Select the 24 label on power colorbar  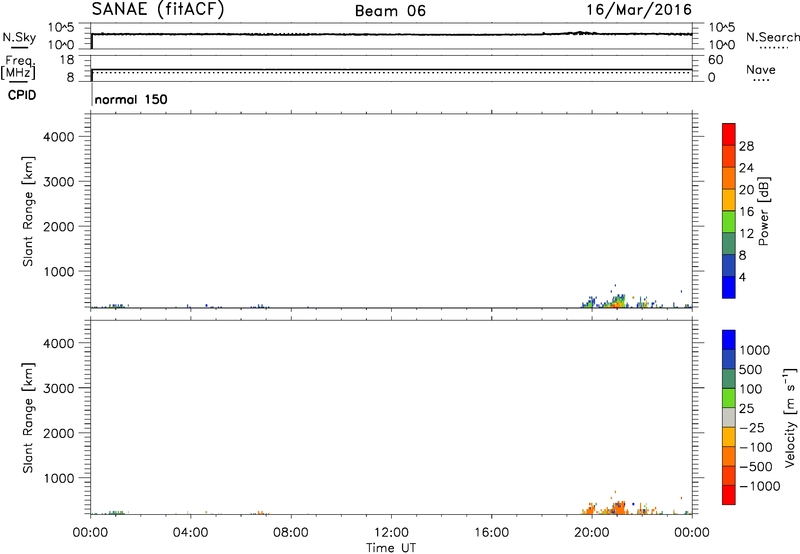746,168
